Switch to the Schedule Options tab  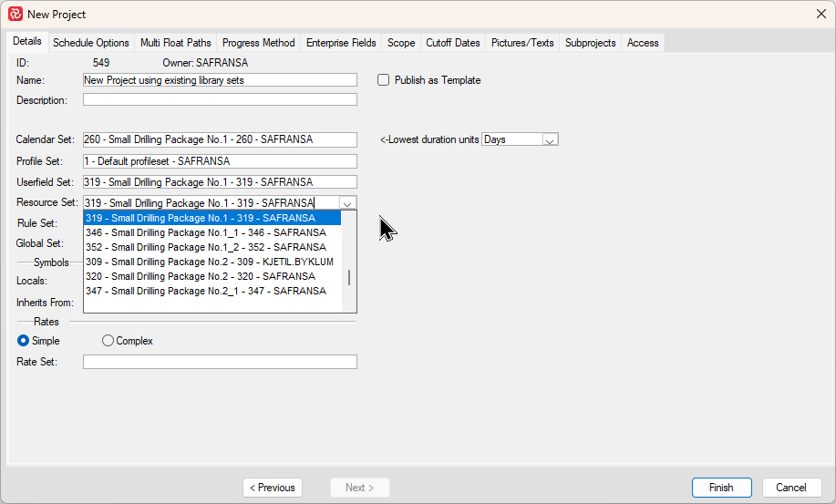90,43
